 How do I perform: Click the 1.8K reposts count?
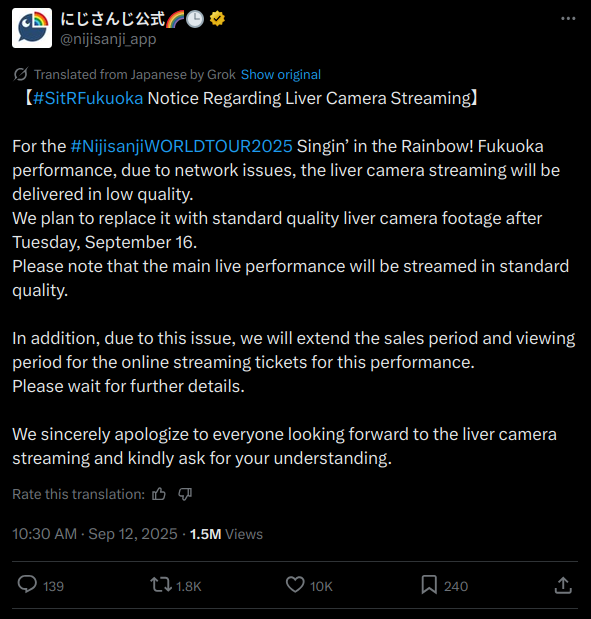pyautogui.click(x=189, y=586)
